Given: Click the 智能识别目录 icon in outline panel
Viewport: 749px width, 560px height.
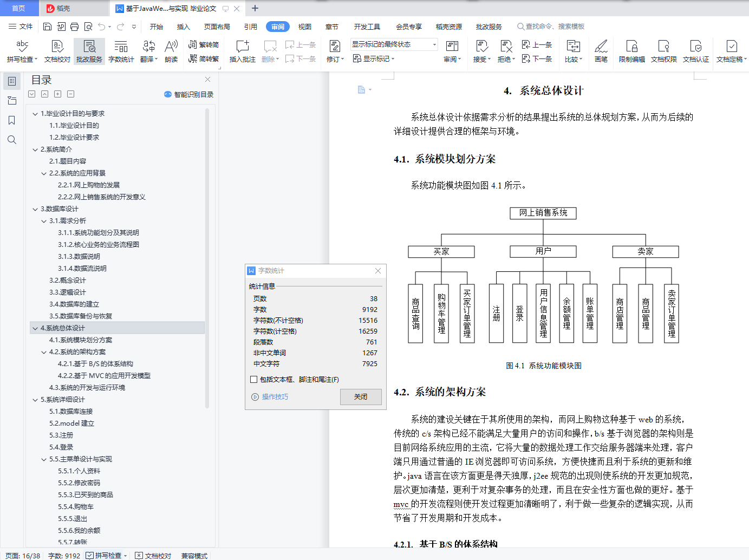Looking at the screenshot, I should click(x=168, y=94).
